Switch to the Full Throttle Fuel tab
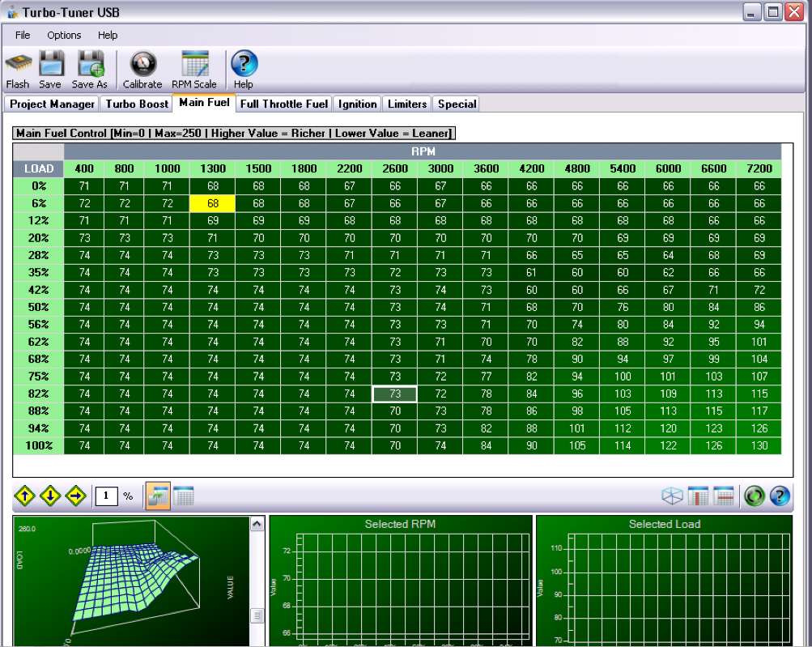Viewport: 812px width, 647px height. coord(284,104)
